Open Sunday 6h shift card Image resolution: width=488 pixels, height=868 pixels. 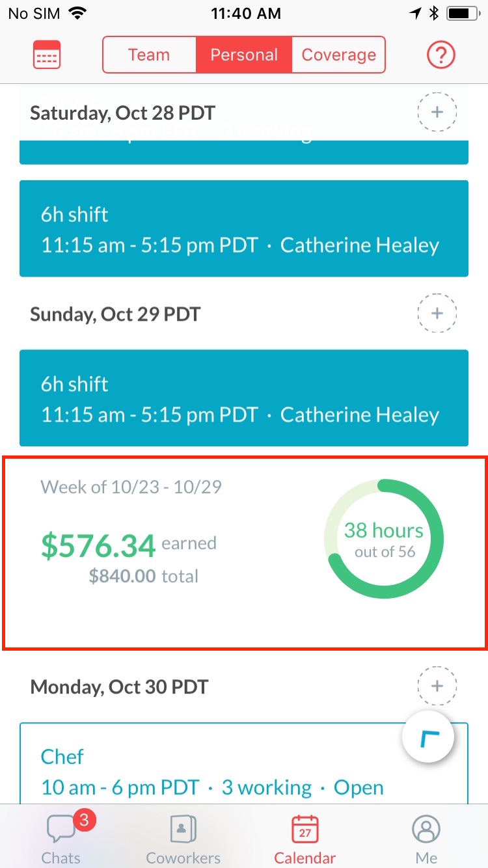click(x=244, y=398)
